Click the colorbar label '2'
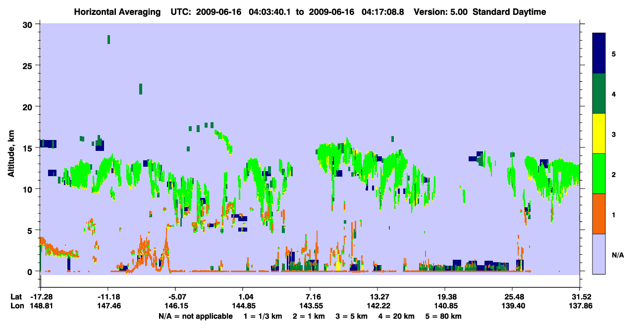This screenshot has height=330, width=644. pyautogui.click(x=614, y=175)
